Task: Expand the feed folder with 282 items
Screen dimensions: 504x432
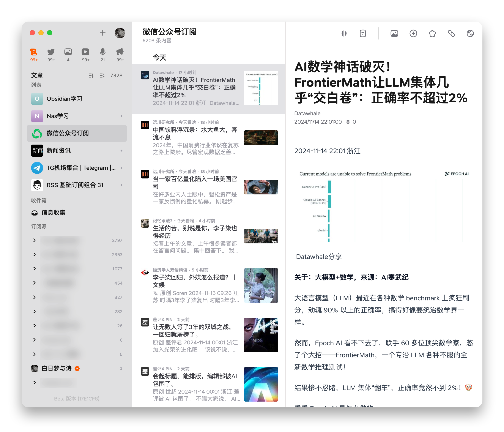Action: pyautogui.click(x=34, y=311)
